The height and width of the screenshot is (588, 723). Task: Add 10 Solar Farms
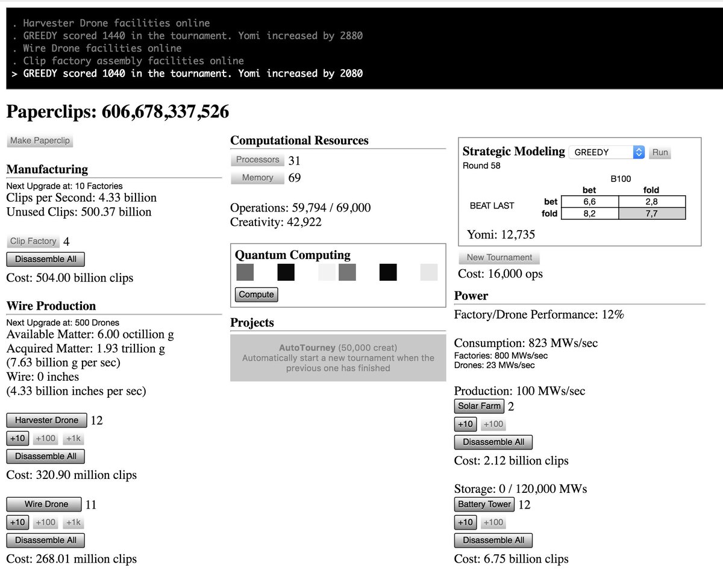pos(465,424)
